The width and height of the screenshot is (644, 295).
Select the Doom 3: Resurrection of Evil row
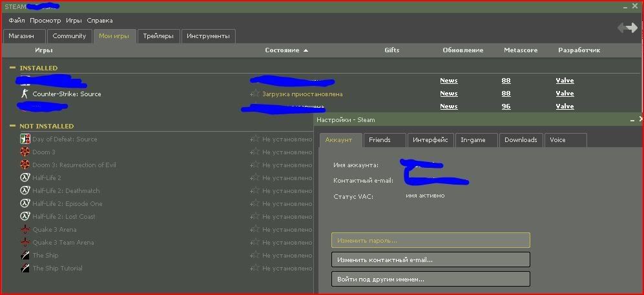pyautogui.click(x=74, y=165)
